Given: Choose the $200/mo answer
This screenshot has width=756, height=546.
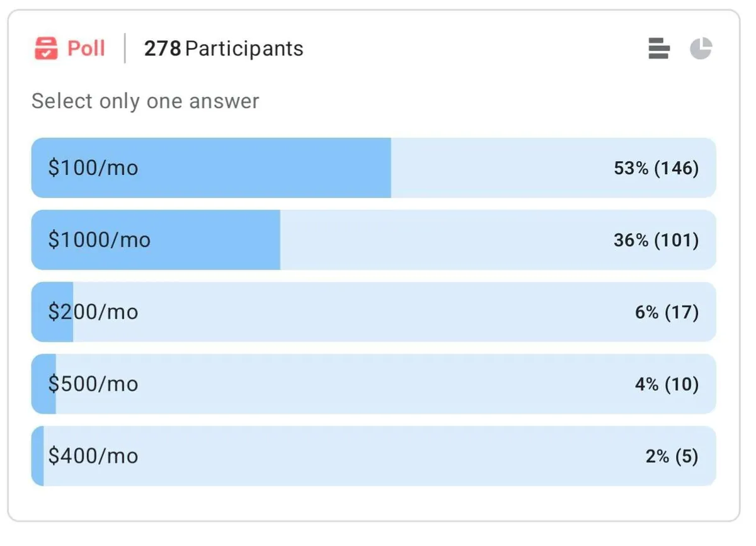Looking at the screenshot, I should pos(93,312).
